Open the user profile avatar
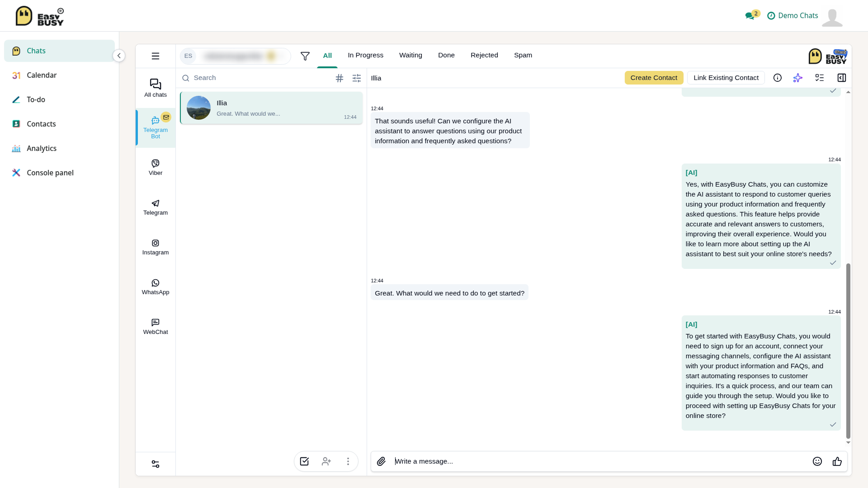The width and height of the screenshot is (868, 488). coord(832,18)
